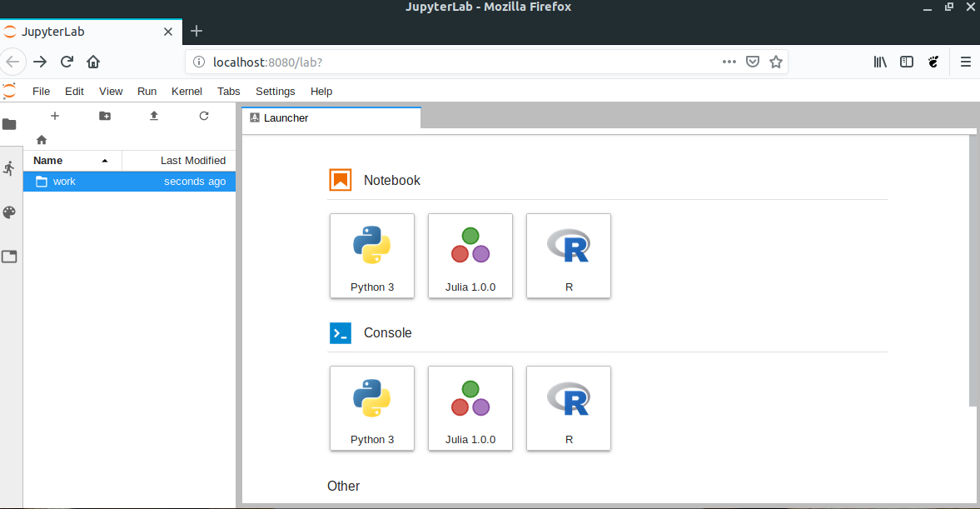Click the Console section heading

(387, 332)
